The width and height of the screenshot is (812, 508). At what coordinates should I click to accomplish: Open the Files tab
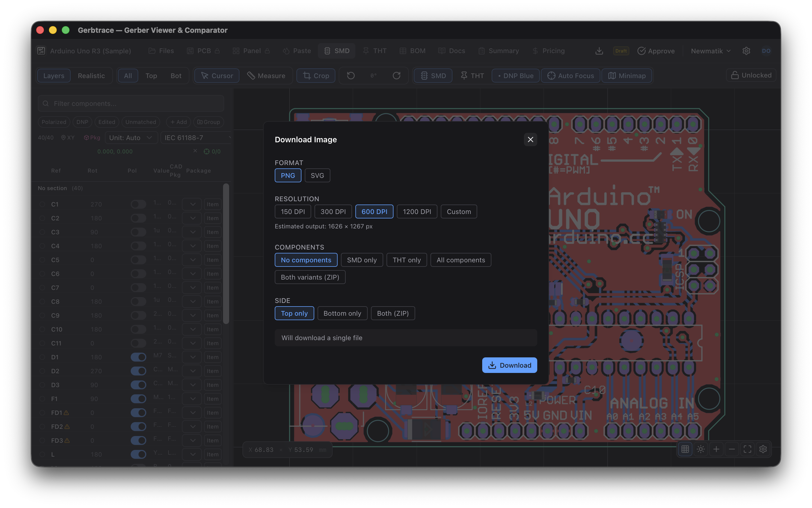tap(161, 51)
